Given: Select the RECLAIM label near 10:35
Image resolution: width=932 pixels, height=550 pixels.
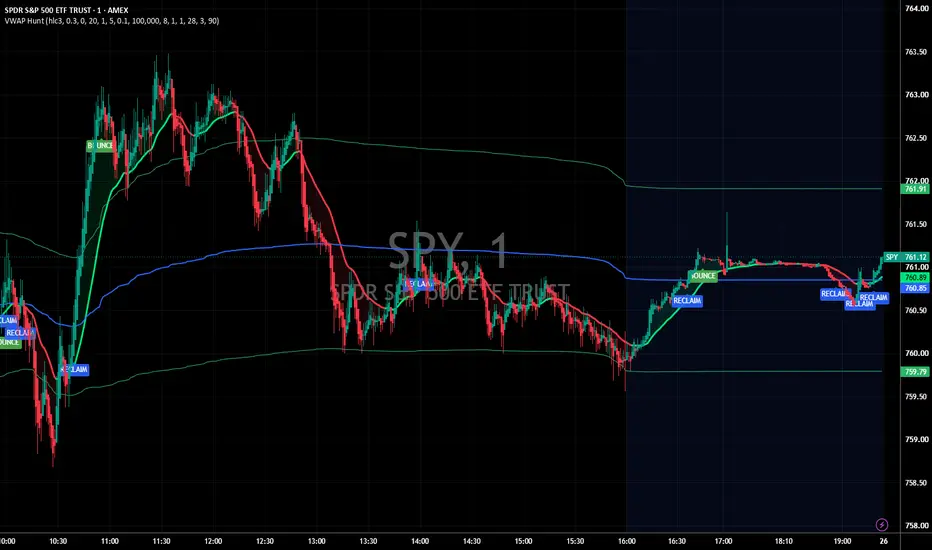Looking at the screenshot, I should pyautogui.click(x=74, y=370).
